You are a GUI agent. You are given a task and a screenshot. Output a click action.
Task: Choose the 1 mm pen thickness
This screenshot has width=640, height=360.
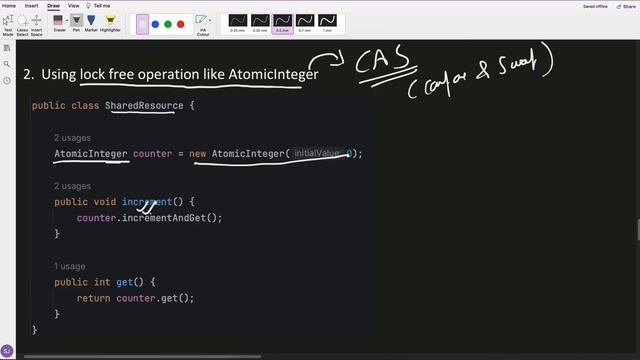point(327,24)
